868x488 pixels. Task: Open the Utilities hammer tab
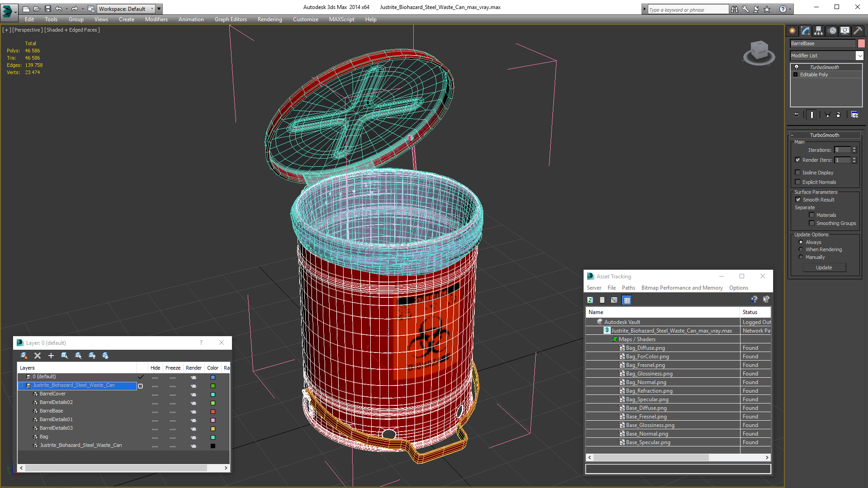(x=858, y=31)
